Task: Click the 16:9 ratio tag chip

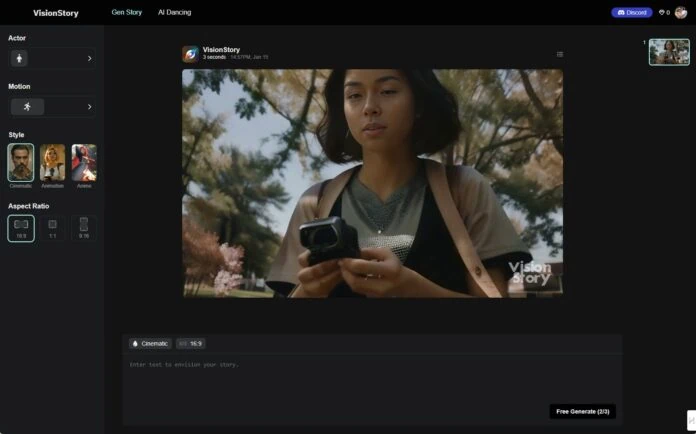Action: coord(191,343)
